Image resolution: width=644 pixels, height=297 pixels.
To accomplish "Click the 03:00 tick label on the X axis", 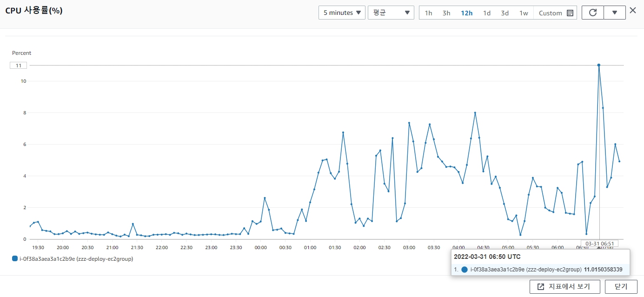I will (x=409, y=248).
